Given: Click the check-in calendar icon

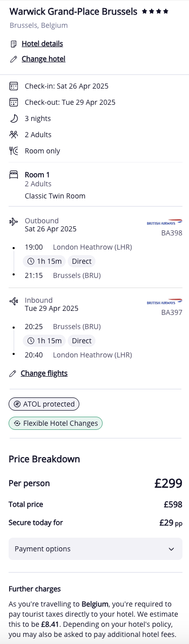Looking at the screenshot, I should 14,86.
